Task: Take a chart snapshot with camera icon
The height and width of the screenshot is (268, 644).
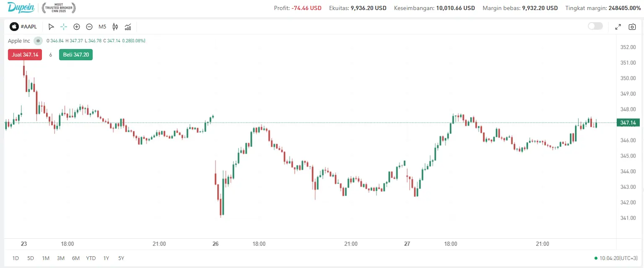Action: 632,27
